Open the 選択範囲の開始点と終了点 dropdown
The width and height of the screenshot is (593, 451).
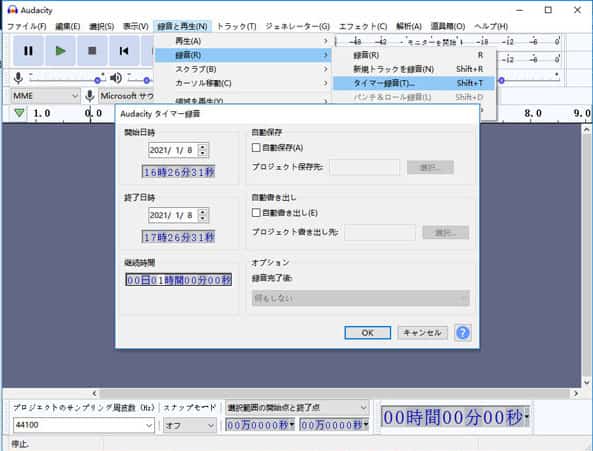297,408
